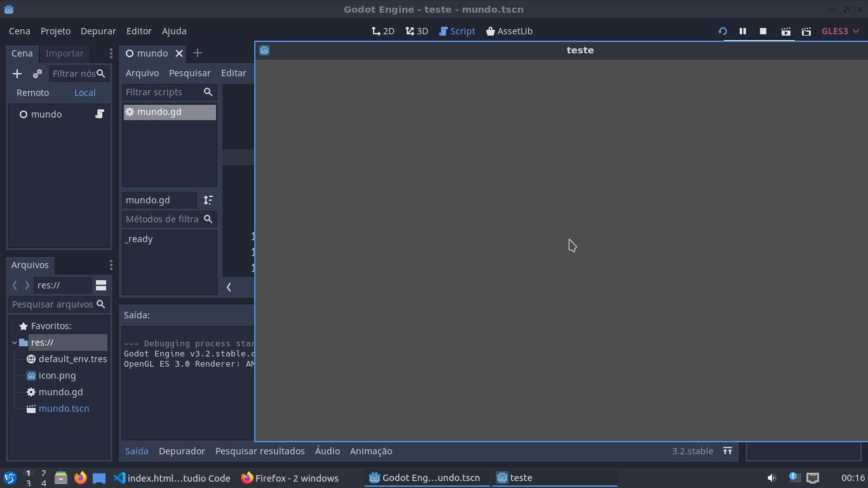Select the Arquivos dock tab
This screenshot has width=868, height=488.
(x=30, y=265)
